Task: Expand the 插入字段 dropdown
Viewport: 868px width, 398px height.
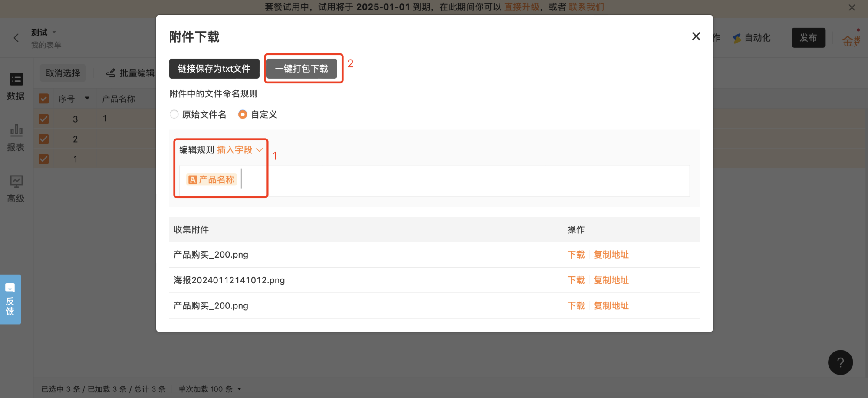Action: pos(240,150)
